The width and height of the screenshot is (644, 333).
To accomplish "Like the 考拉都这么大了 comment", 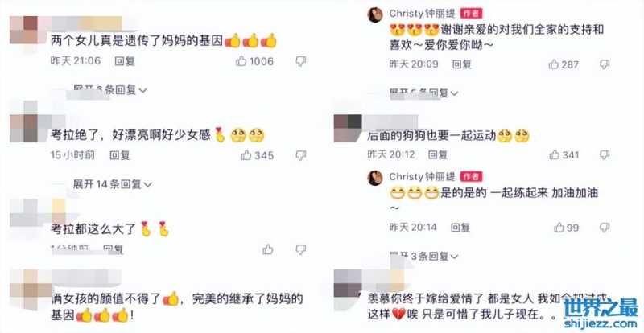I will [268, 249].
